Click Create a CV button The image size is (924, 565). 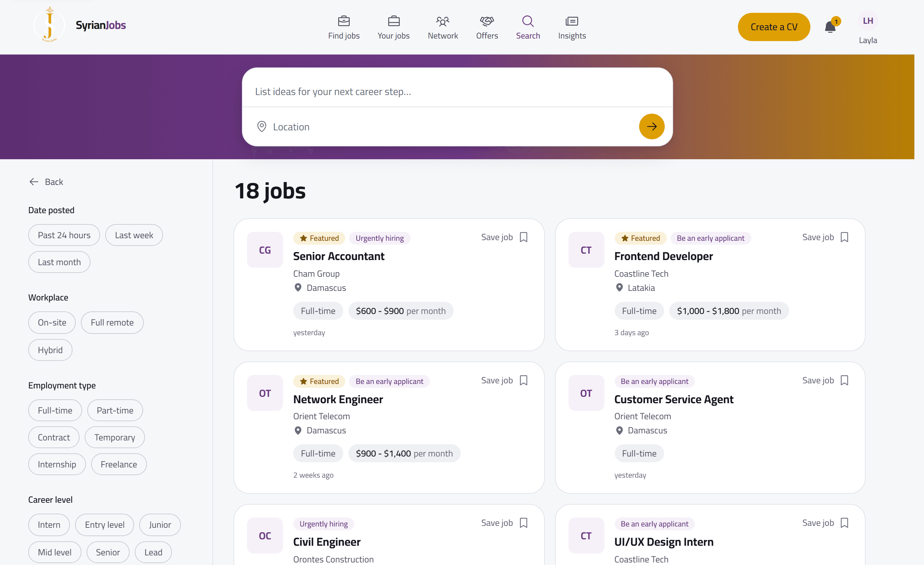774,27
